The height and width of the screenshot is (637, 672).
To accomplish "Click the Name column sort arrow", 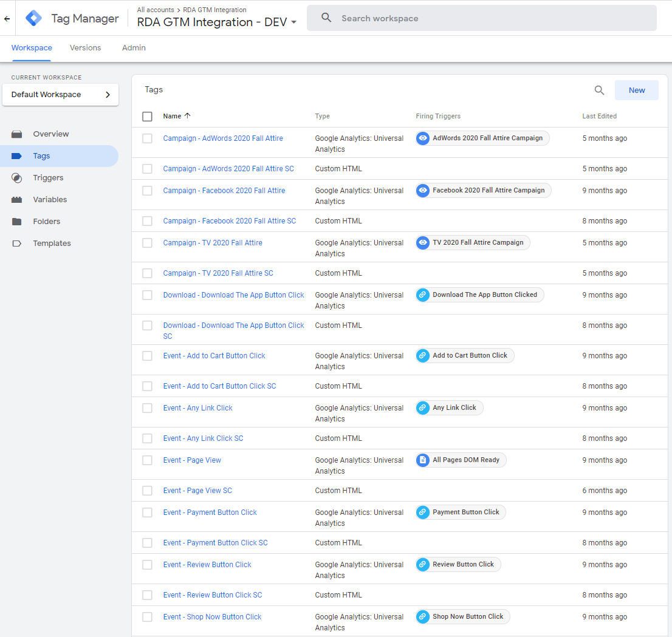I will (x=187, y=115).
